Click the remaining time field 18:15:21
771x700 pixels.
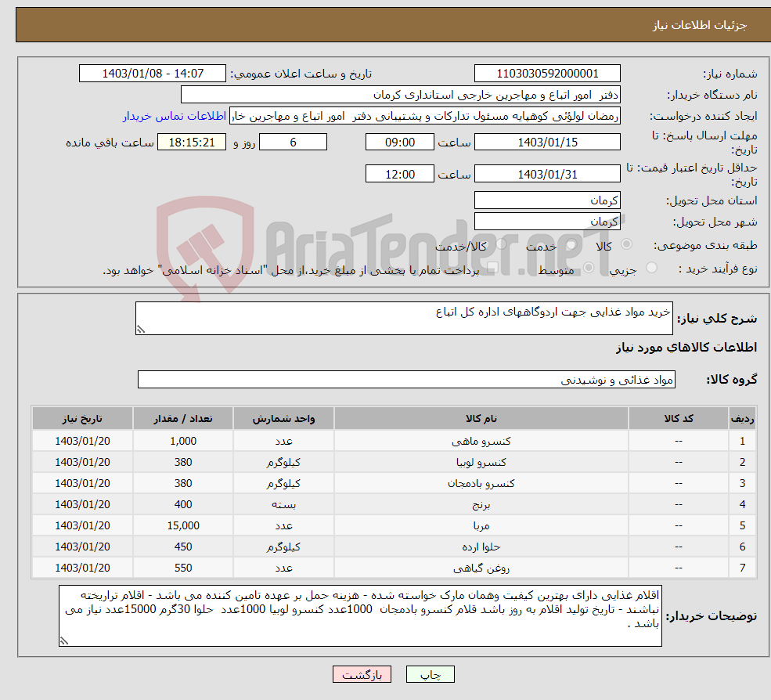192,143
